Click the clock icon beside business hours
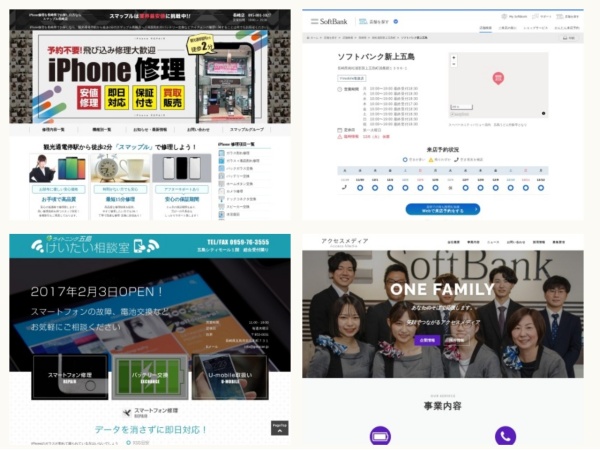The width and height of the screenshot is (600, 450). point(339,89)
